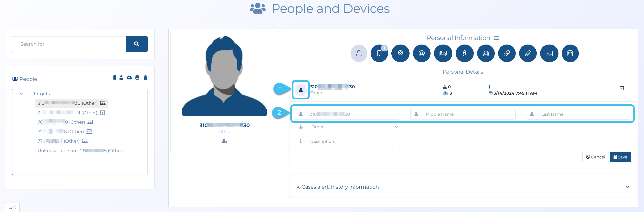This screenshot has height=212, width=644.
Task: Click the Cancel button
Action: click(x=595, y=157)
